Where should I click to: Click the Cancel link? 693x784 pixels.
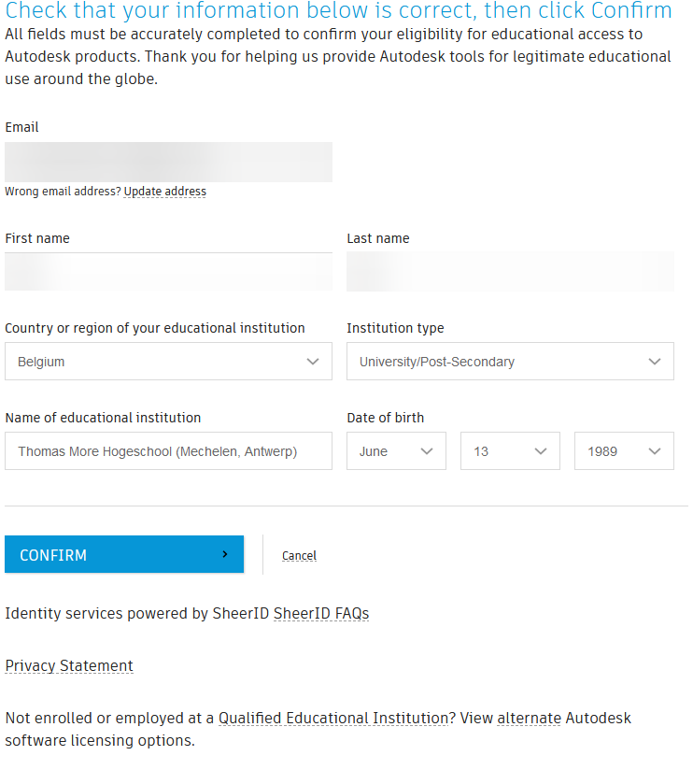[299, 555]
